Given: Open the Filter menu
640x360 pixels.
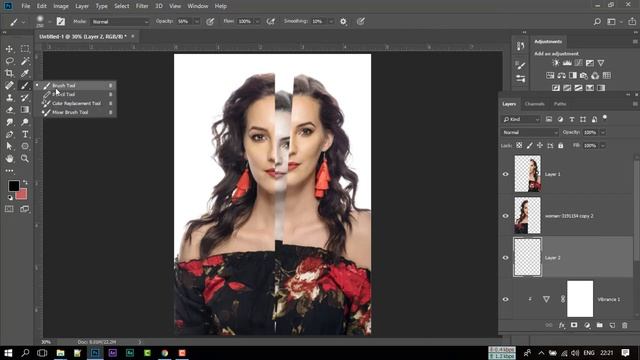Looking at the screenshot, I should pos(142,6).
